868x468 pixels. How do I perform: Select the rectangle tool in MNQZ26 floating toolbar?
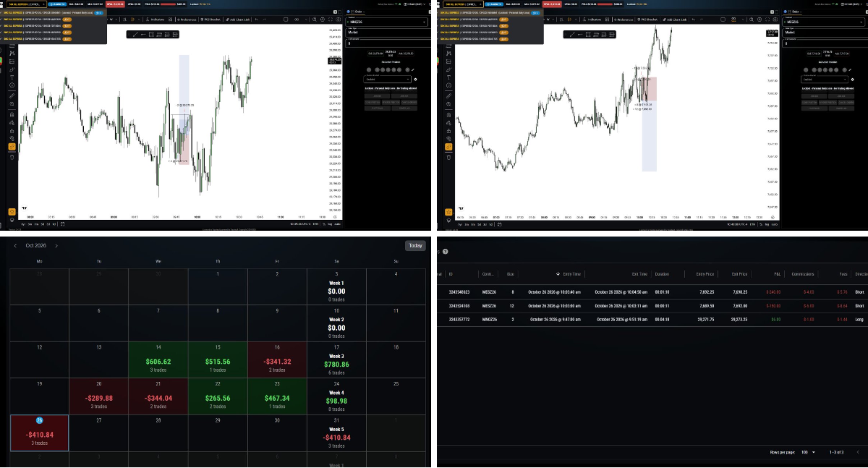tap(151, 34)
